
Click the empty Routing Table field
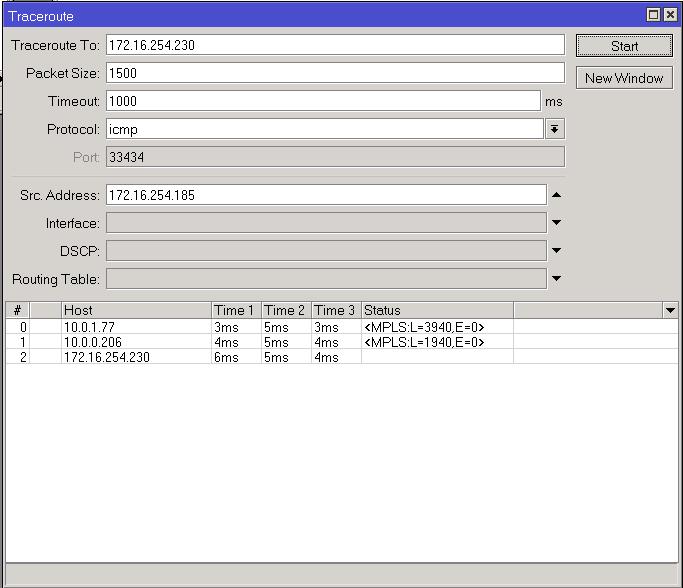coord(326,278)
